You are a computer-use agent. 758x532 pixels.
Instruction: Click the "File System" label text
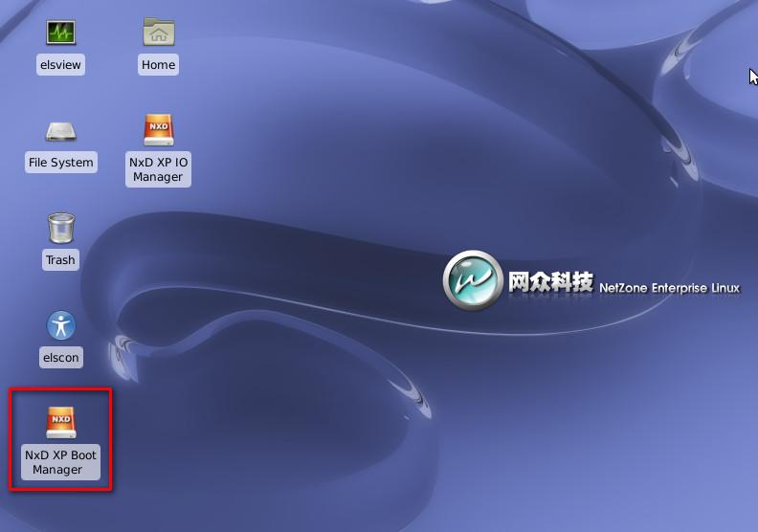(61, 163)
